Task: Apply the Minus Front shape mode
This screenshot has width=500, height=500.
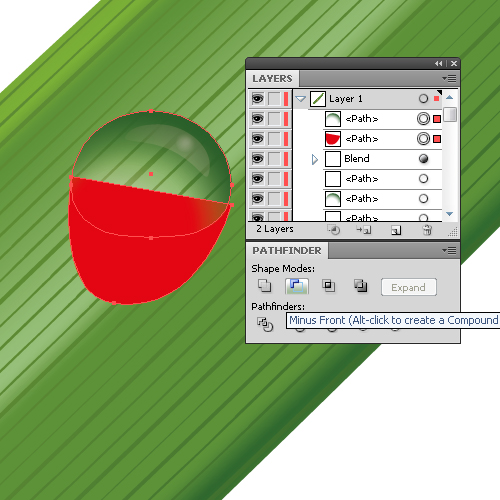Action: tap(297, 286)
